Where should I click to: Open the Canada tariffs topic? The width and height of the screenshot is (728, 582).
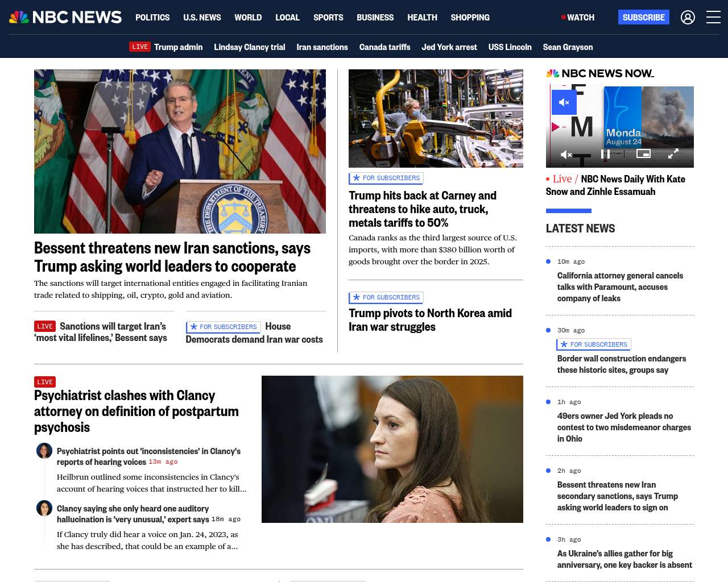click(x=384, y=47)
